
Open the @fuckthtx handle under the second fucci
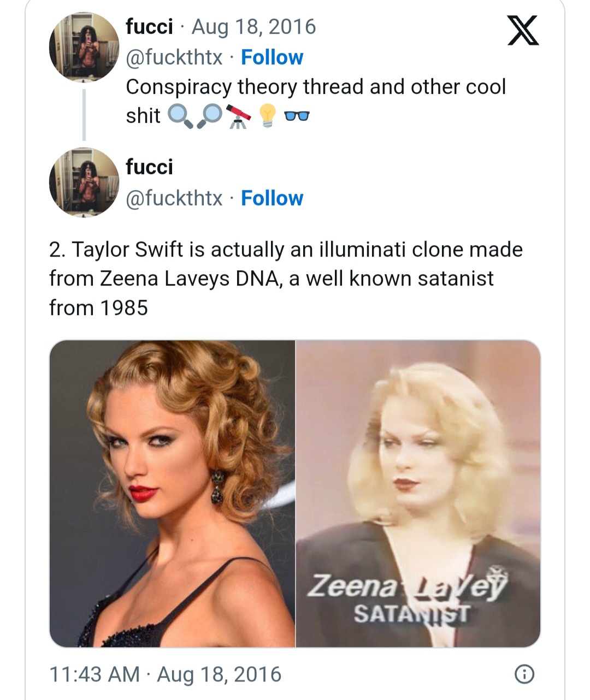tap(174, 198)
